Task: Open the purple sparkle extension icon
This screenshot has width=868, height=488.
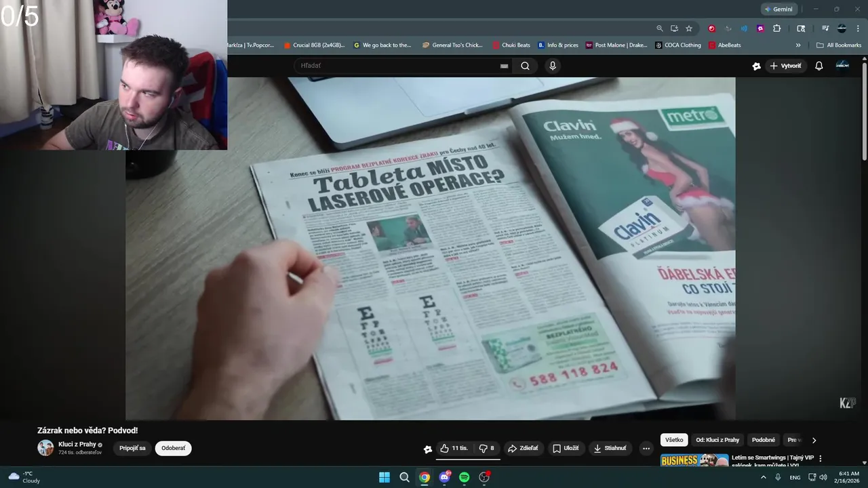Action: point(760,28)
